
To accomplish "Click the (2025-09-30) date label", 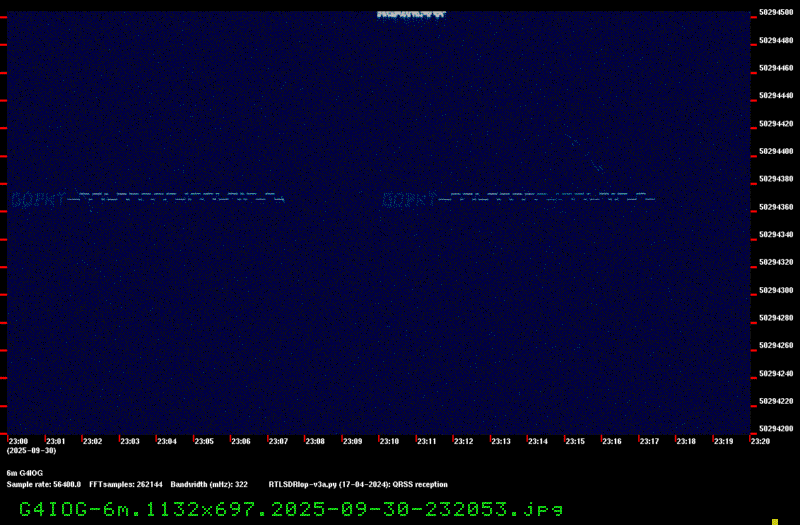I will coord(32,451).
